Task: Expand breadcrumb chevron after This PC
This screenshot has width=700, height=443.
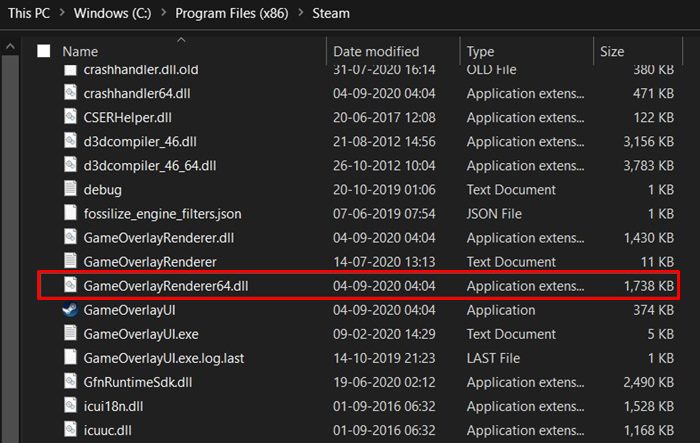Action: coord(62,13)
